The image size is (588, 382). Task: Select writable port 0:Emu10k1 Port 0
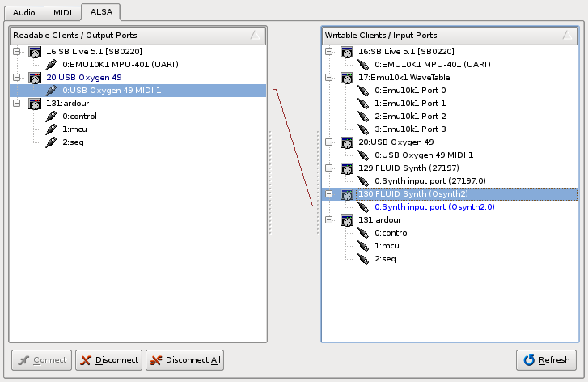click(x=410, y=90)
